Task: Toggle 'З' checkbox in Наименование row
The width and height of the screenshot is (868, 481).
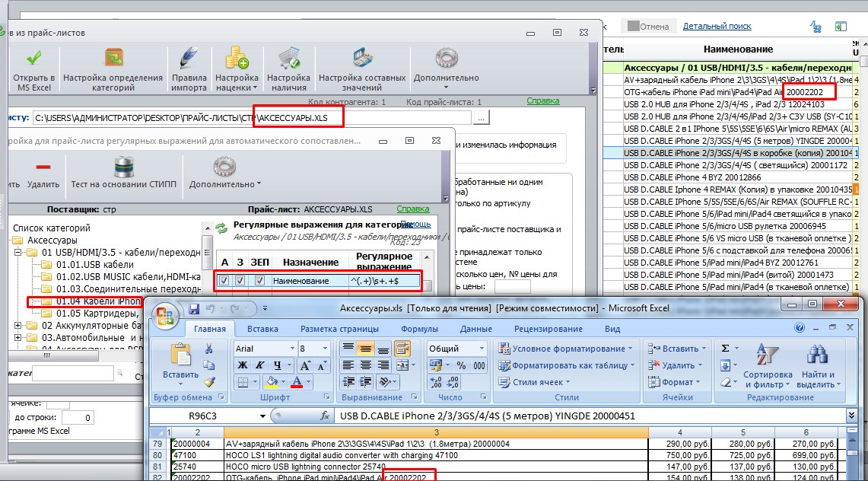Action: pyautogui.click(x=240, y=281)
